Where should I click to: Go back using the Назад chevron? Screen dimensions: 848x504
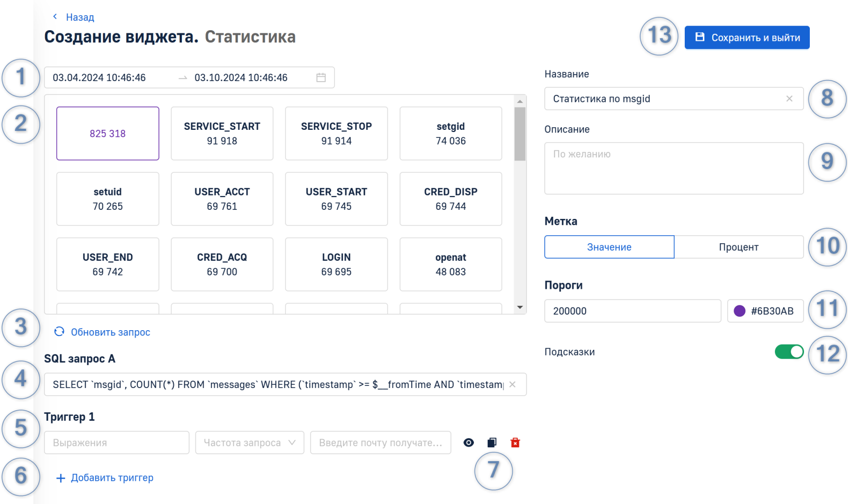(55, 17)
